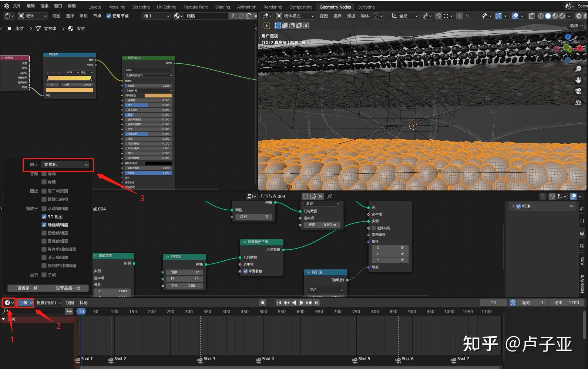Play animation forward
The width and height of the screenshot is (588, 369).
point(301,303)
